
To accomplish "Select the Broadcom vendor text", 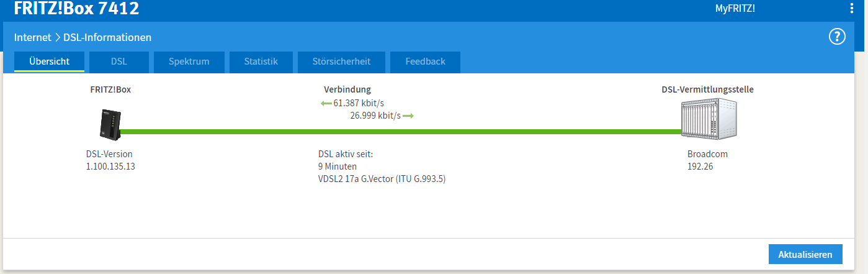I will pyautogui.click(x=707, y=154).
